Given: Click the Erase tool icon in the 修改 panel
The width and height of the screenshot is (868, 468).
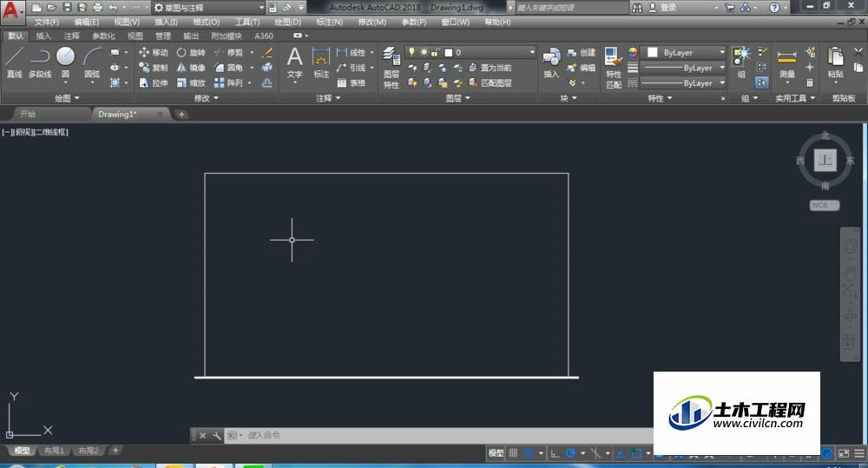Looking at the screenshot, I should coord(267,52).
